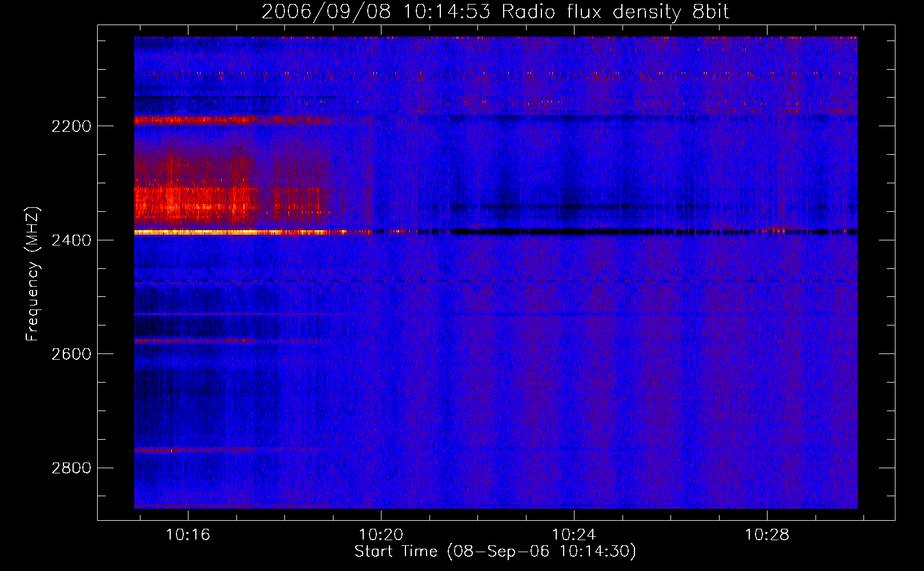Click the 10:28 time tick label
Screen dimensions: 924x571
tap(767, 534)
